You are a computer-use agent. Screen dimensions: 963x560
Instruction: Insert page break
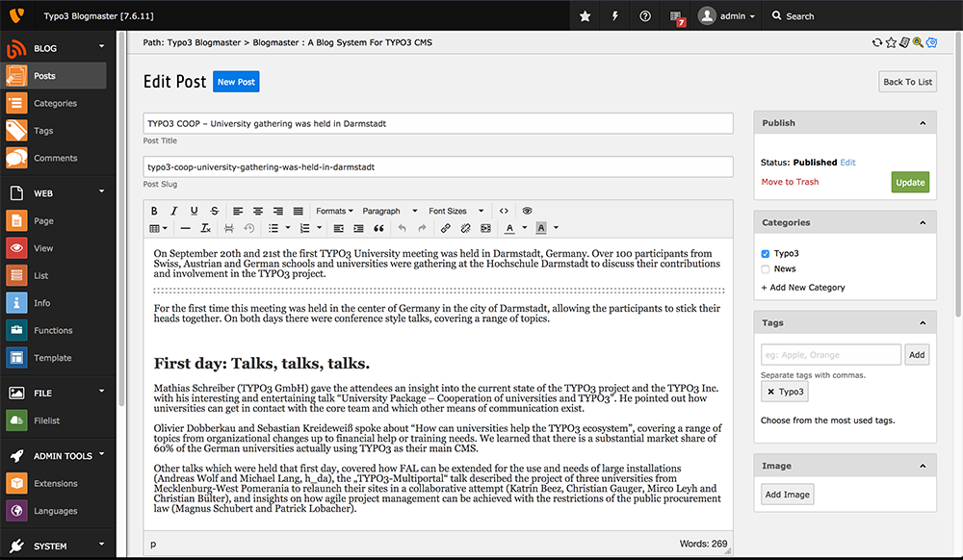[228, 228]
